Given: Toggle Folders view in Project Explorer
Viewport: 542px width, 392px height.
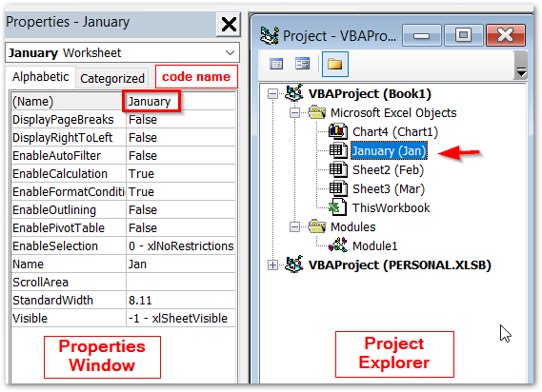Looking at the screenshot, I should click(335, 64).
